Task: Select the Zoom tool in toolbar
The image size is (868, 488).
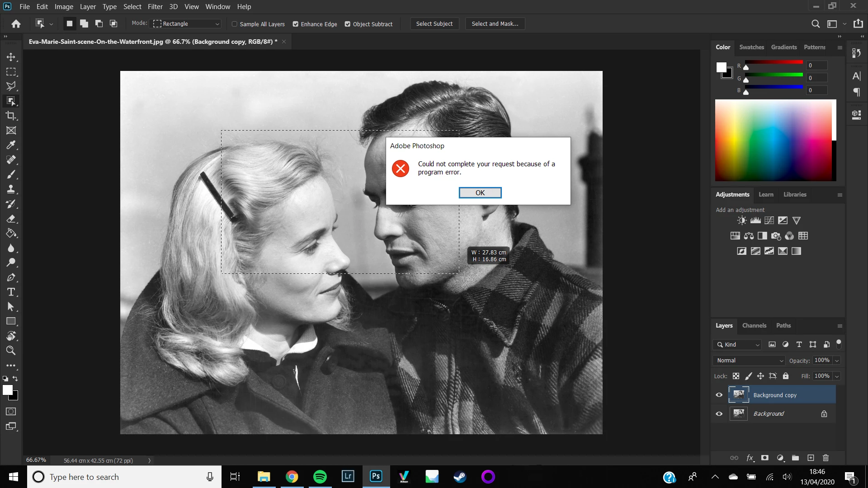Action: pyautogui.click(x=11, y=351)
